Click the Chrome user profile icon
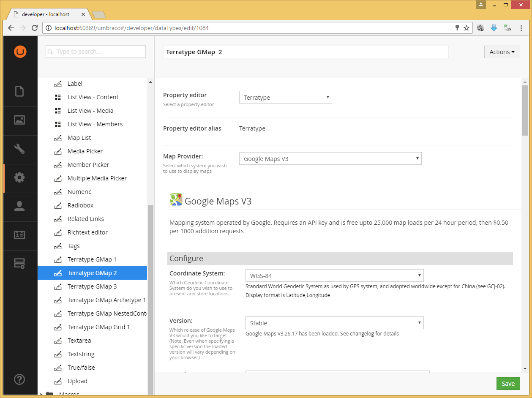The image size is (532, 398). tap(481, 4)
